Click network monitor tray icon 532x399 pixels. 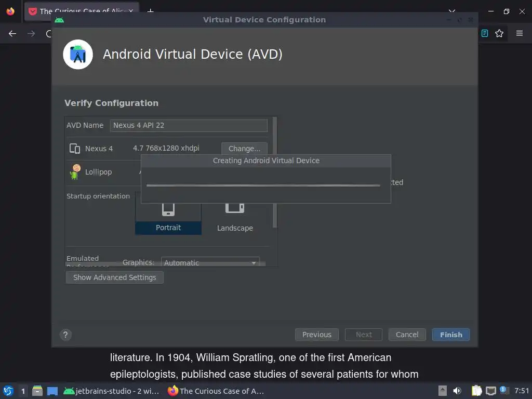coord(490,391)
